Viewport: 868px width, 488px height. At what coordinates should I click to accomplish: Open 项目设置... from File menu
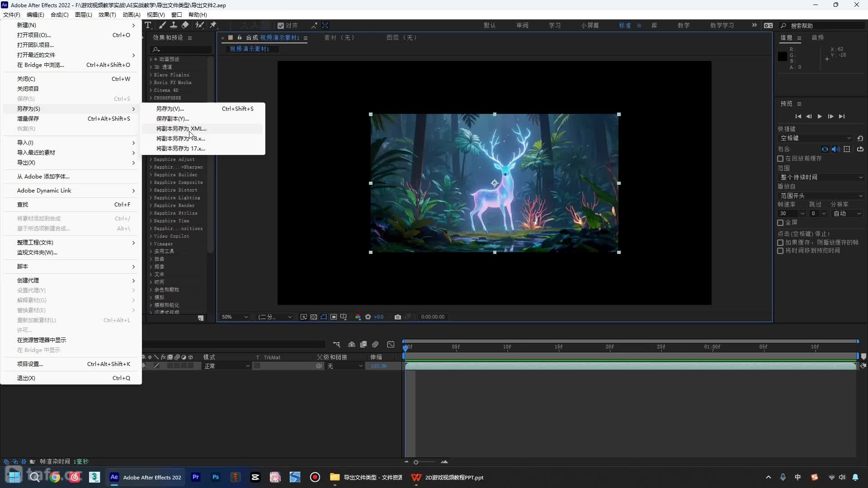71,364
